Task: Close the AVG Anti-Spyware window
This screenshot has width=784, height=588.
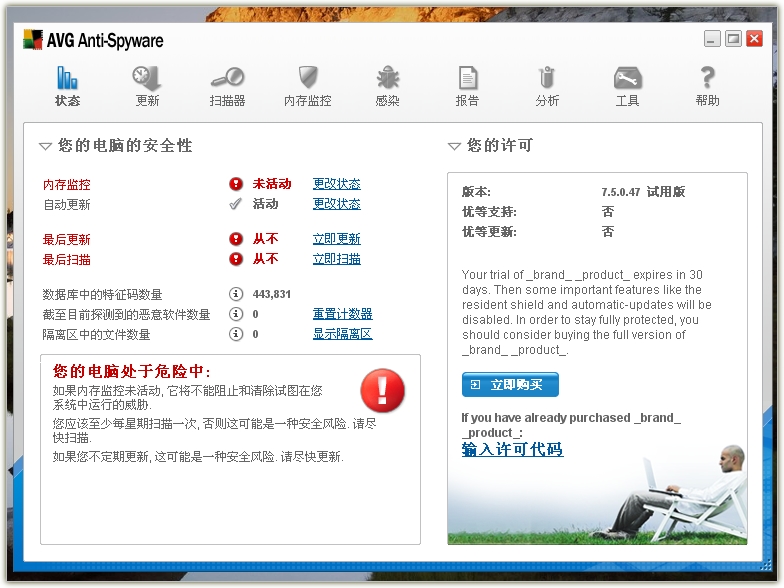Action: click(x=754, y=38)
